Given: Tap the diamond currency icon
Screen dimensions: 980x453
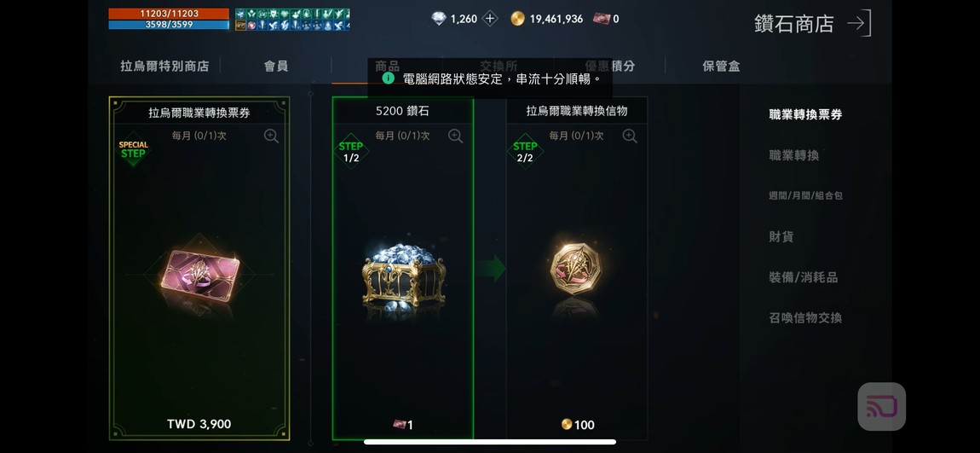Looking at the screenshot, I should (439, 19).
